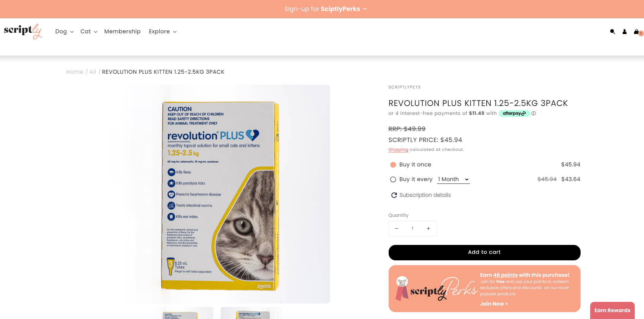Click the Home breadcrumb link
This screenshot has width=644, height=319.
(x=75, y=72)
